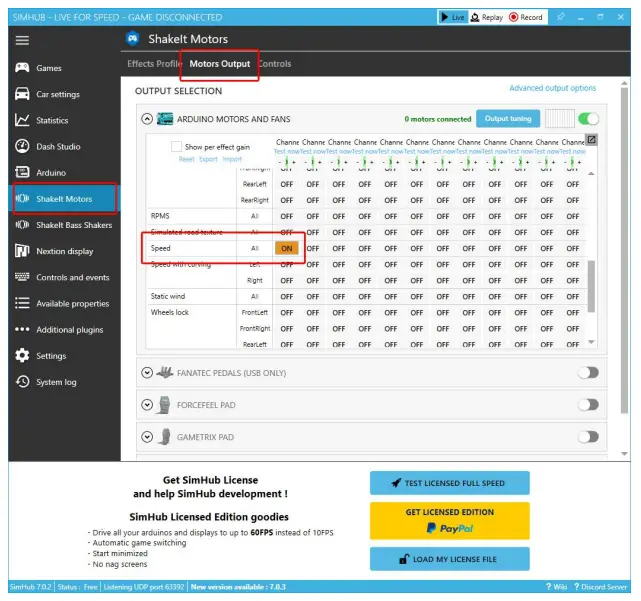Click the Replay icon button
This screenshot has height=601, width=641.
(486, 17)
